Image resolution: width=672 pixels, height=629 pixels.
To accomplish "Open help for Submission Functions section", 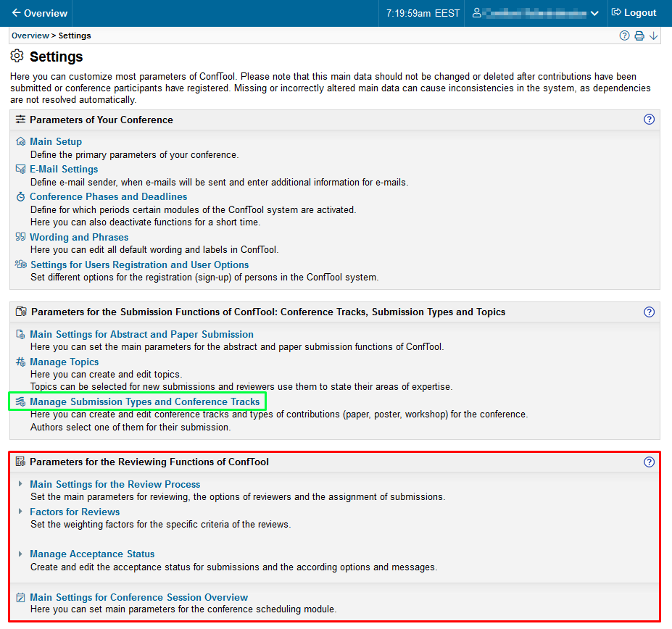I will click(x=650, y=312).
